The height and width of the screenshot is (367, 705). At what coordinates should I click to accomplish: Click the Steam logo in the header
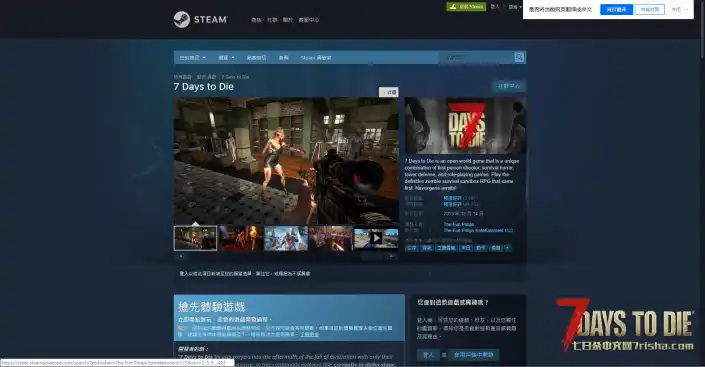point(201,19)
